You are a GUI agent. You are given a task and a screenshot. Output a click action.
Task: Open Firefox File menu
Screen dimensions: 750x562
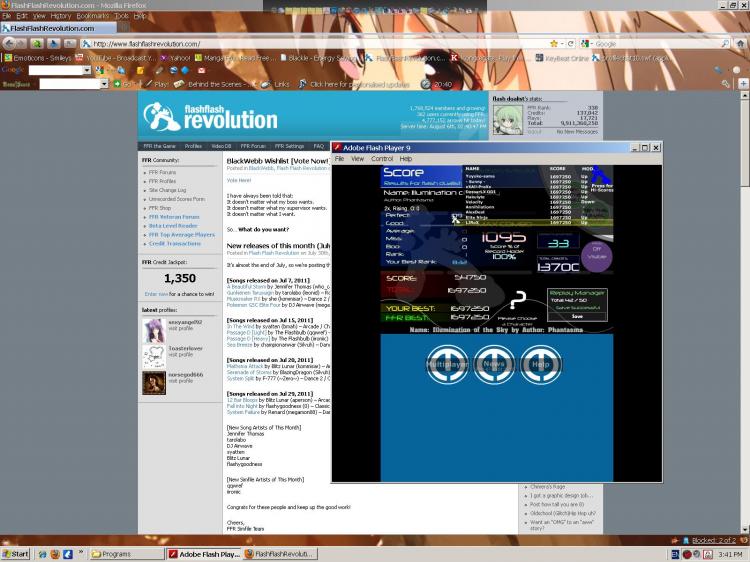(x=6, y=16)
